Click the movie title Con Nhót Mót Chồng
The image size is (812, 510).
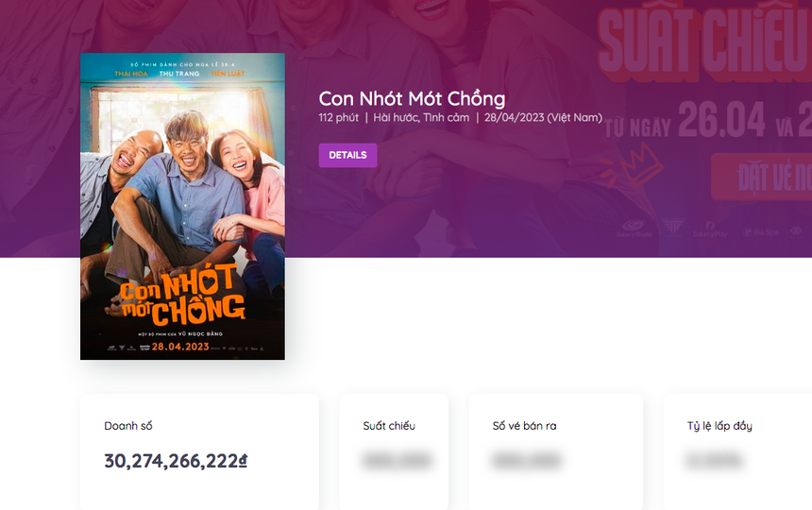pyautogui.click(x=412, y=98)
